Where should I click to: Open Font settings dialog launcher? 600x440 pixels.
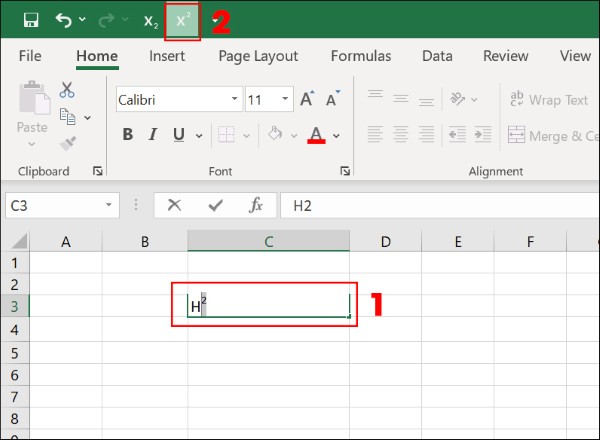345,171
